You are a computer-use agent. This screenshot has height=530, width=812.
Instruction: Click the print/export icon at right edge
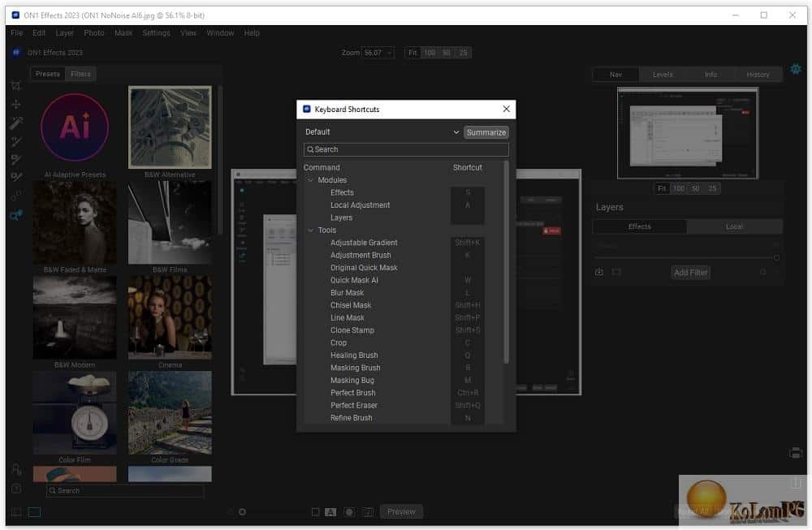[796, 453]
